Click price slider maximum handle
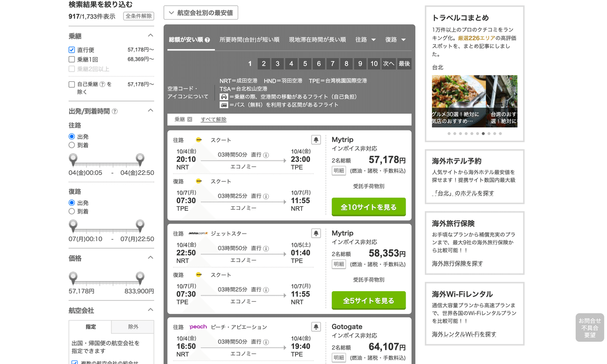 point(140,278)
